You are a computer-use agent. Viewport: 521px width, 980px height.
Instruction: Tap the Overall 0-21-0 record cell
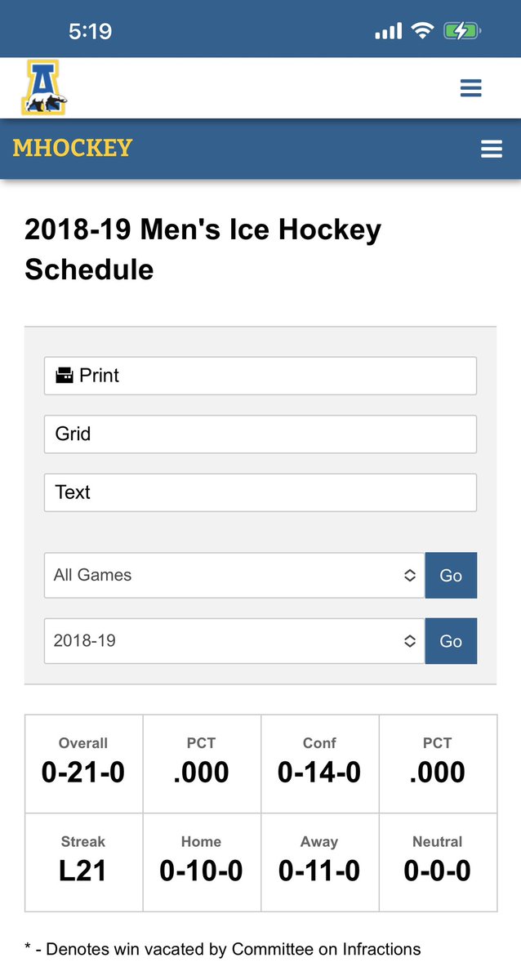(83, 764)
